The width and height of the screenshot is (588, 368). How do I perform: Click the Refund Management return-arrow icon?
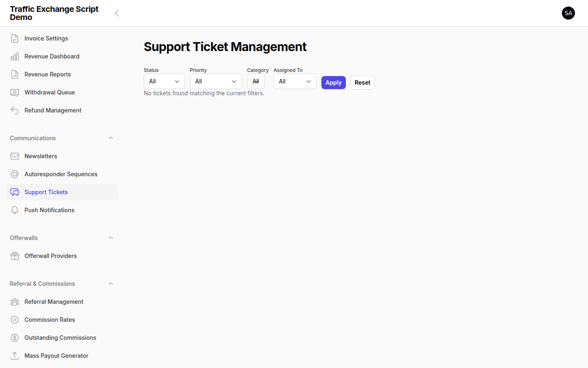click(15, 110)
